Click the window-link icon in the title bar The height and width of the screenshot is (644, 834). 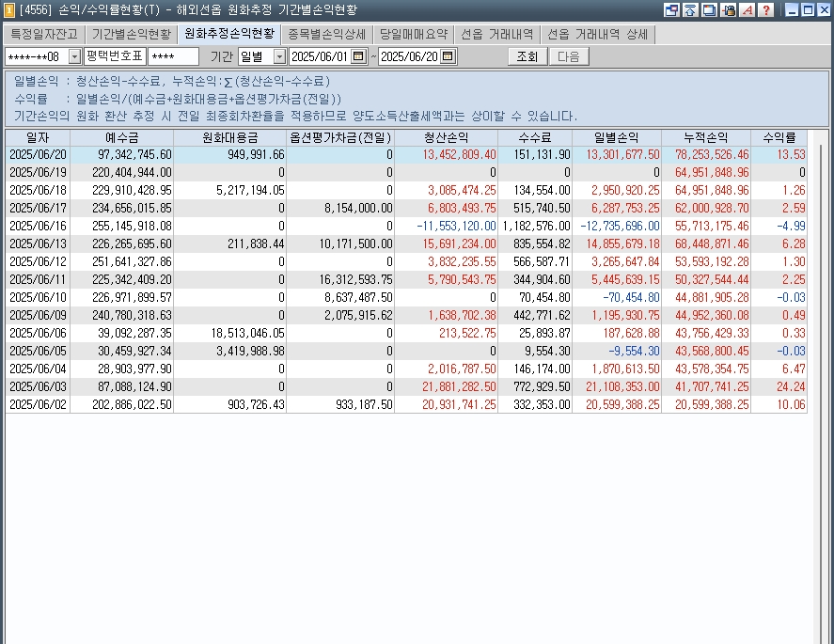coord(671,10)
